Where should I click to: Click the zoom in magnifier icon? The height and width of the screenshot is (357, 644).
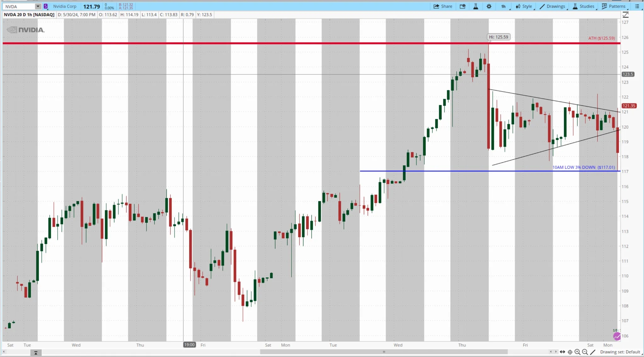coord(577,352)
